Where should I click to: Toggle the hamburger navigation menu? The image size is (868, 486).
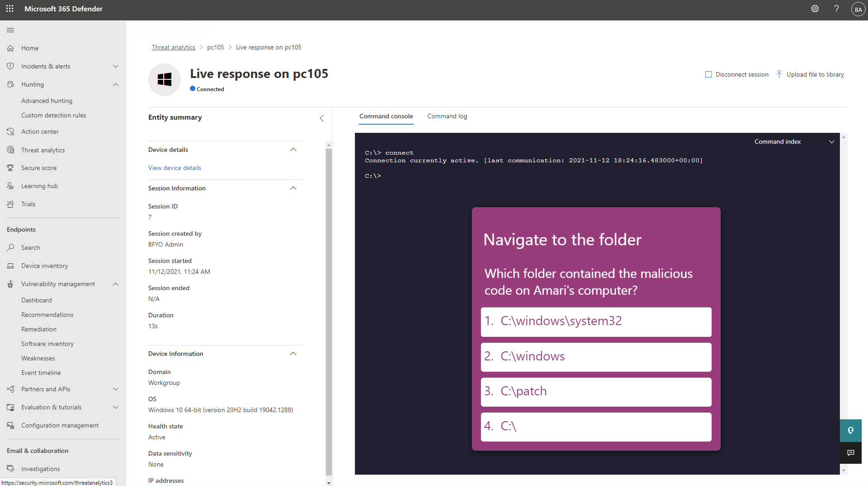click(10, 30)
